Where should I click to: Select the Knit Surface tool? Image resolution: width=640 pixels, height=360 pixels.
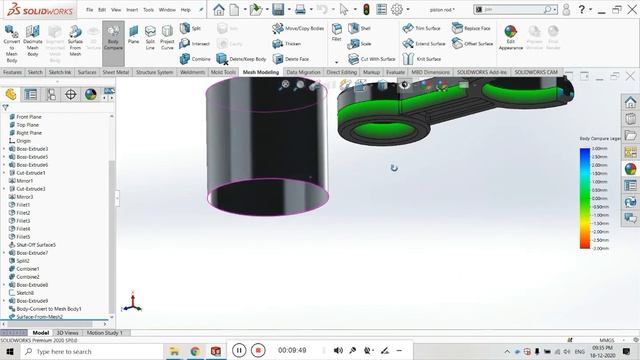coord(422,59)
